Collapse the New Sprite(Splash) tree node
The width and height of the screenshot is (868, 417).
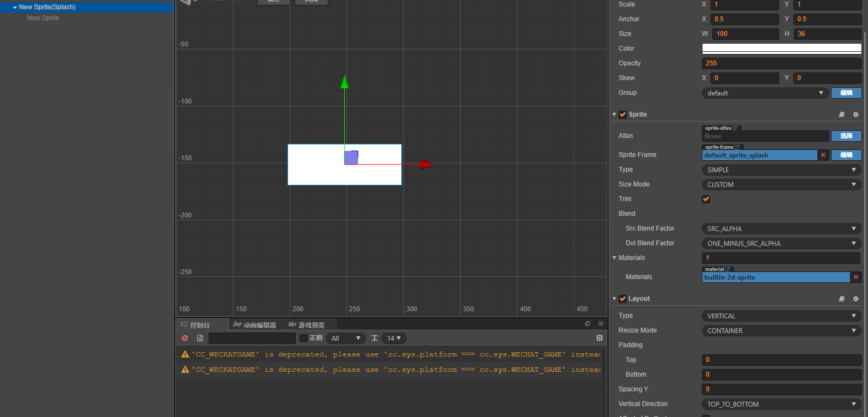[15, 8]
